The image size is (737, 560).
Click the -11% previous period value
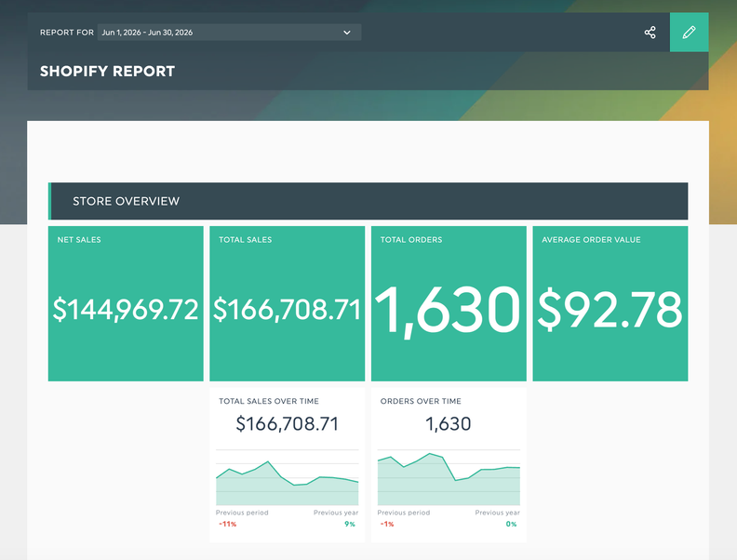(x=227, y=524)
